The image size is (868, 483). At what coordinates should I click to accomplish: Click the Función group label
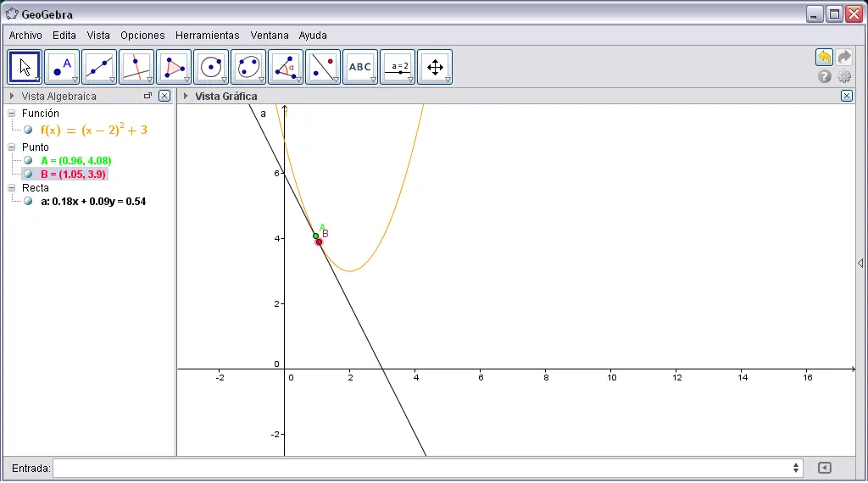click(x=41, y=113)
